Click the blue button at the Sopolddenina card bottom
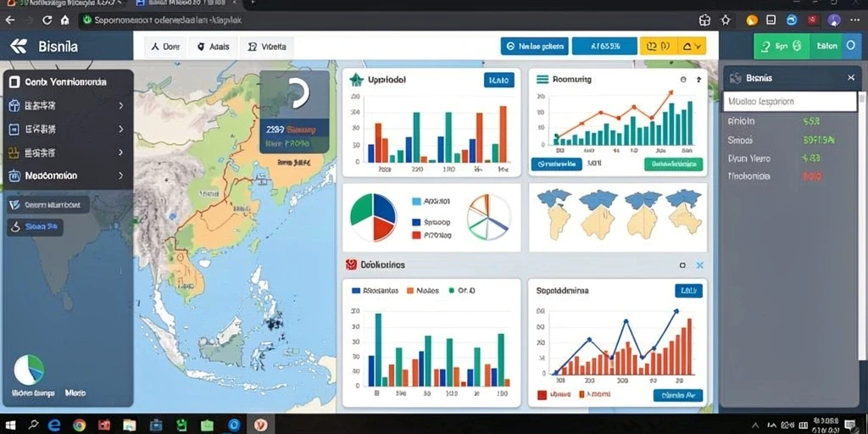This screenshot has width=868, height=434. click(678, 395)
